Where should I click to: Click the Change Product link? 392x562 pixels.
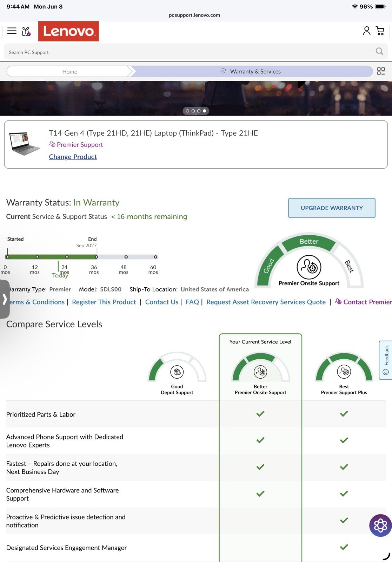pyautogui.click(x=73, y=157)
